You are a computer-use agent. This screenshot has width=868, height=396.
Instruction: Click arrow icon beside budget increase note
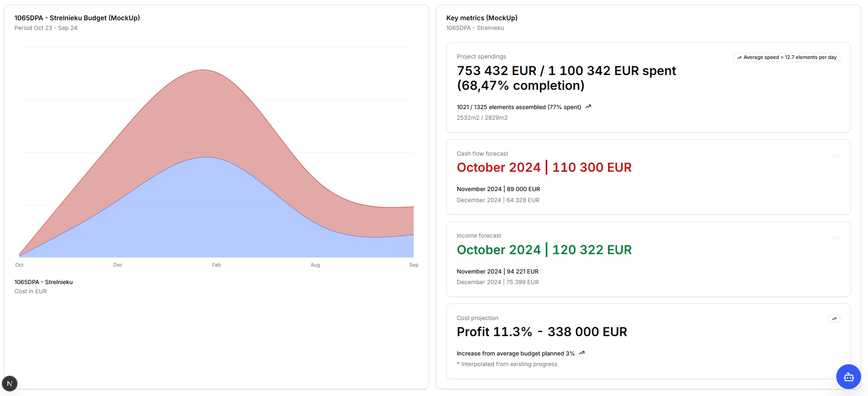[581, 353]
